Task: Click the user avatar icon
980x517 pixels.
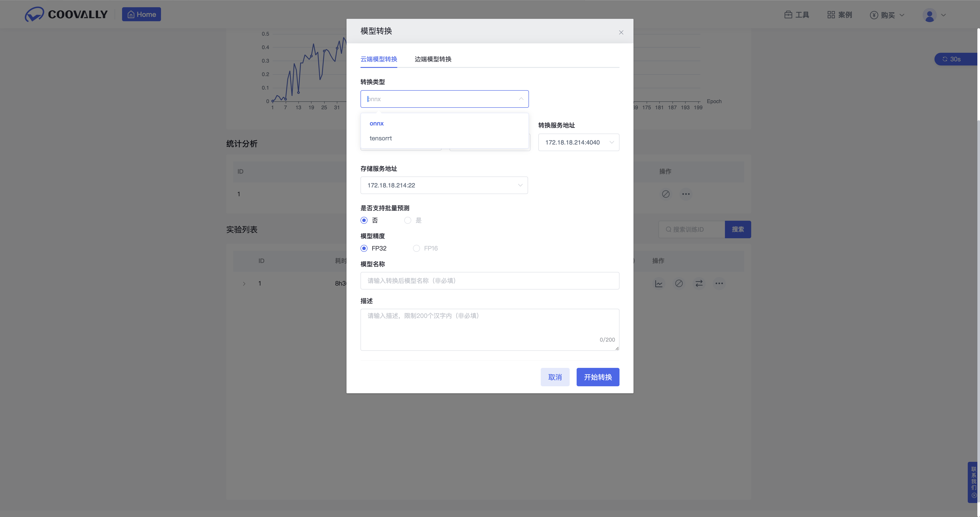Action: tap(929, 15)
